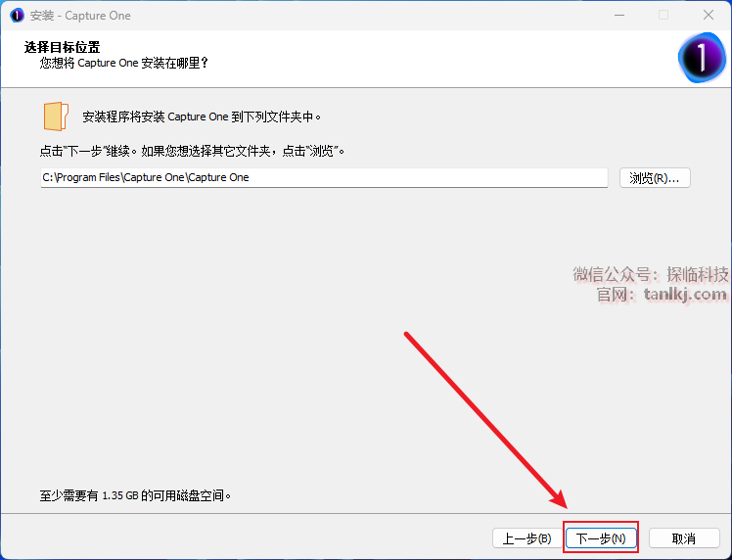This screenshot has height=560, width=732.
Task: Click the instruction line starting with 点击"下一步"继续
Action: (192, 151)
